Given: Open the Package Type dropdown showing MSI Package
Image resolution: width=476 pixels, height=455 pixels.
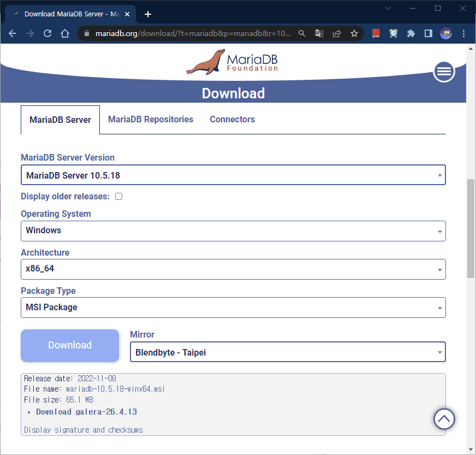Looking at the screenshot, I should pos(233,308).
